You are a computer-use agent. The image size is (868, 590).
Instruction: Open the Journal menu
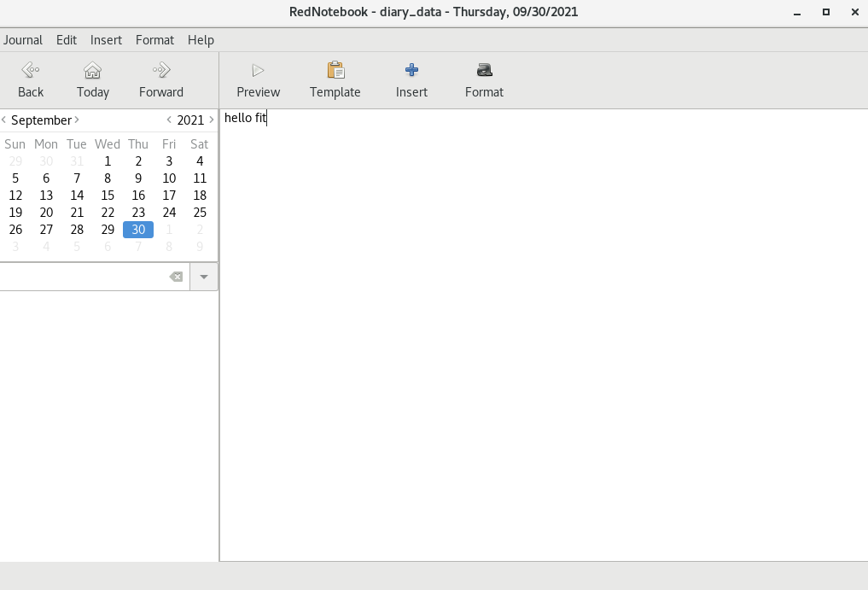[x=23, y=39]
